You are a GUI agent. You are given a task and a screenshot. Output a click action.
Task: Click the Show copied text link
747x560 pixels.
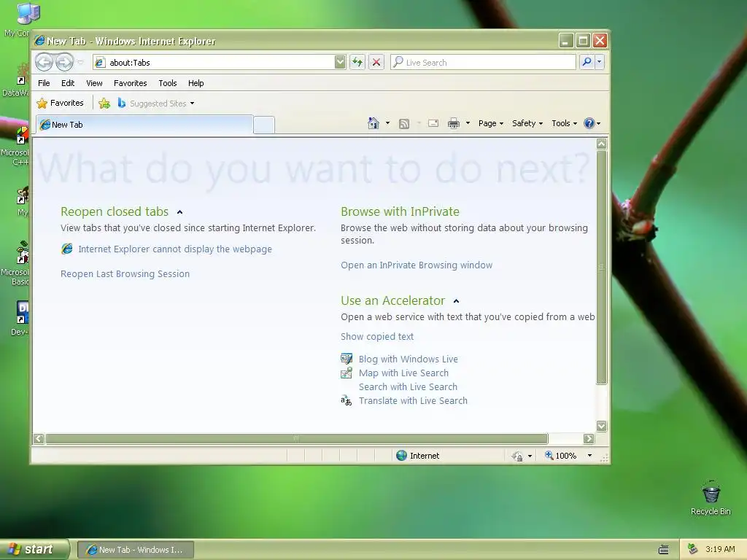pyautogui.click(x=377, y=337)
